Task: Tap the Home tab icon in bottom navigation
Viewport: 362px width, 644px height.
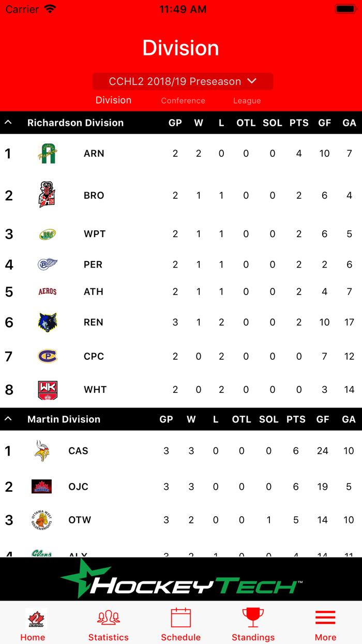Action: pyautogui.click(x=33, y=619)
